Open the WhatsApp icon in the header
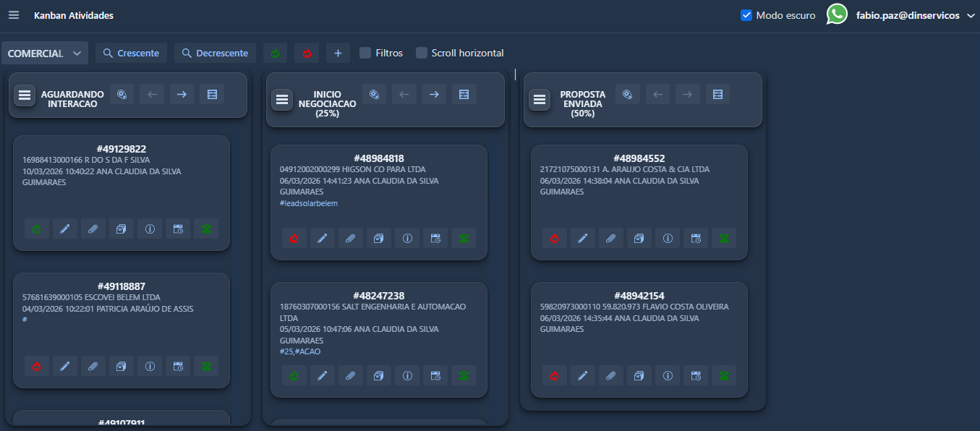The image size is (980, 431). point(837,14)
